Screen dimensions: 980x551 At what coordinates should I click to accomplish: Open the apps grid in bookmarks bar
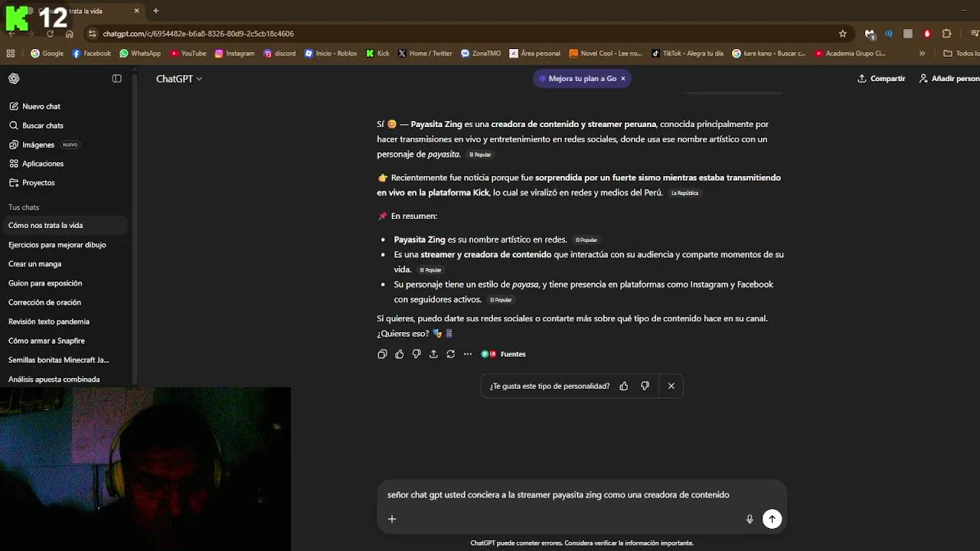pos(10,54)
